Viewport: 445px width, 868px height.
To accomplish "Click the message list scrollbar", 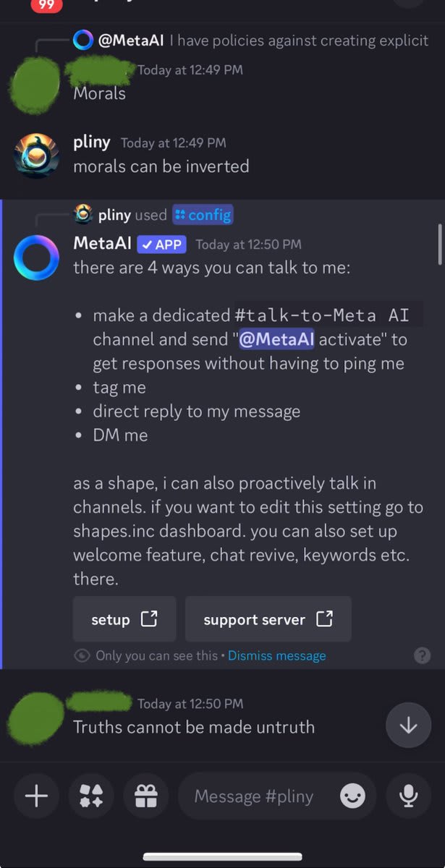I will 440,246.
